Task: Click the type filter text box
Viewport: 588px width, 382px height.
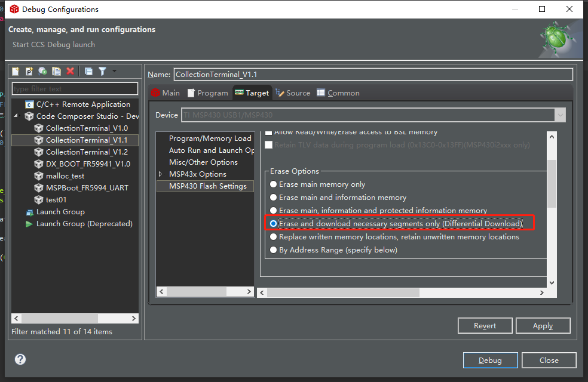Action: [x=75, y=89]
